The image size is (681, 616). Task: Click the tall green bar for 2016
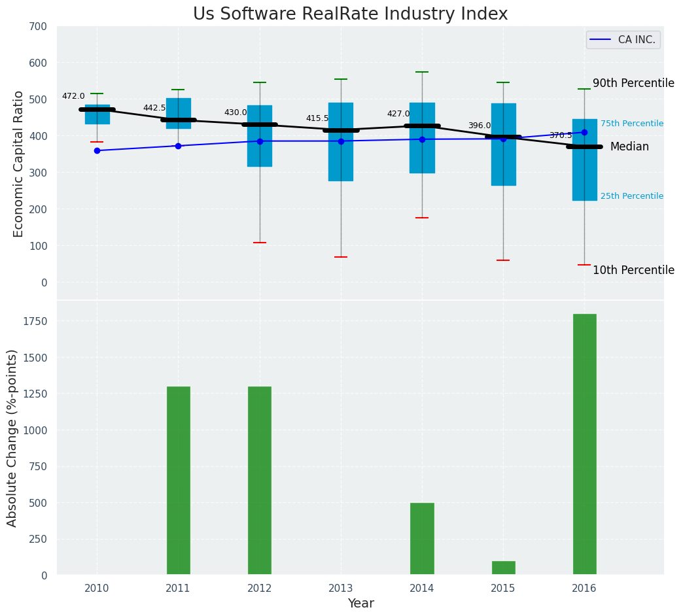[584, 444]
